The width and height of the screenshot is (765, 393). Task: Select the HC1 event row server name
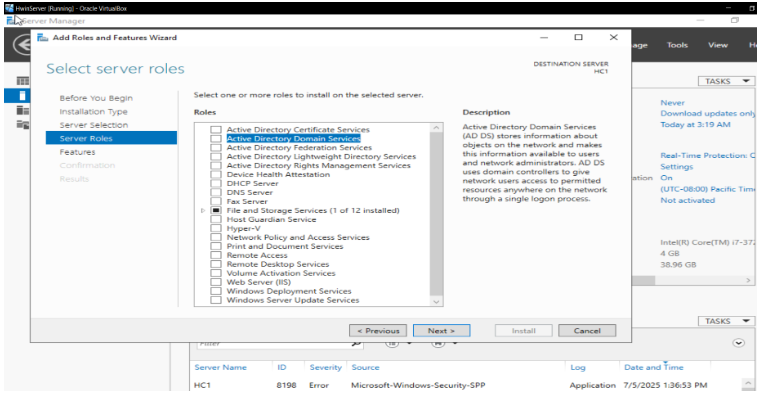(x=202, y=385)
